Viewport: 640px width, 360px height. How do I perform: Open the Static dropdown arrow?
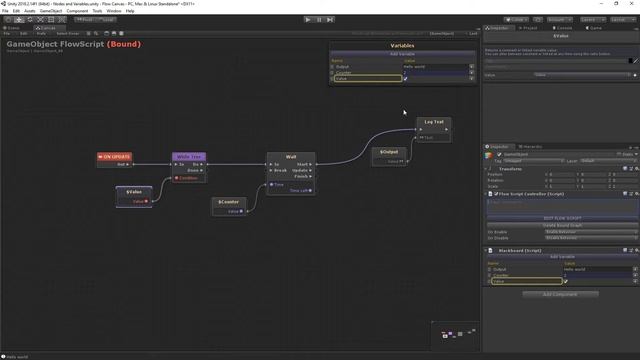point(636,154)
